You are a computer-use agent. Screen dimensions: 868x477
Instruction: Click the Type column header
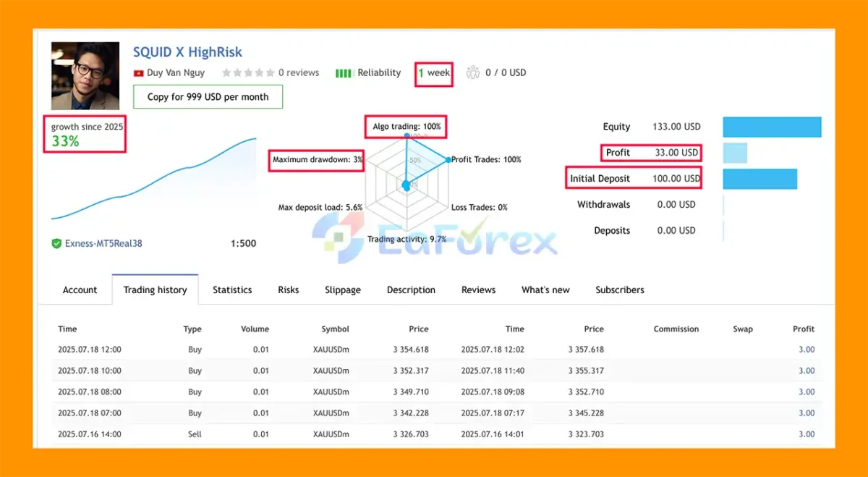pyautogui.click(x=192, y=329)
